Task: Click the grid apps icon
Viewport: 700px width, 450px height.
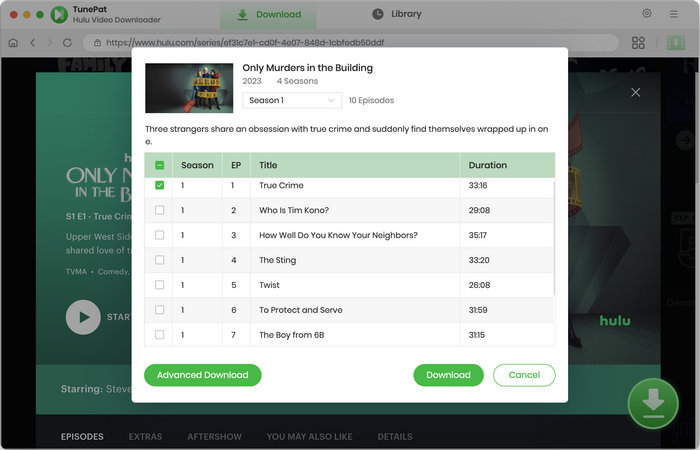Action: click(638, 43)
